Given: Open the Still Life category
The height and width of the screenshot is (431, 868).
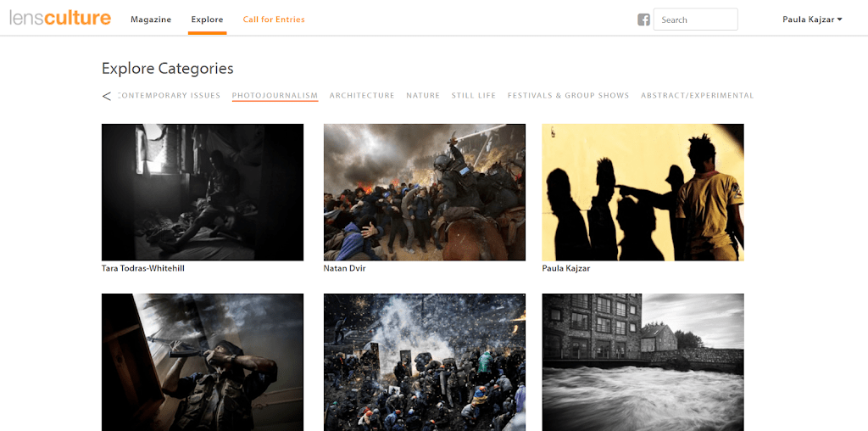Looking at the screenshot, I should 474,96.
